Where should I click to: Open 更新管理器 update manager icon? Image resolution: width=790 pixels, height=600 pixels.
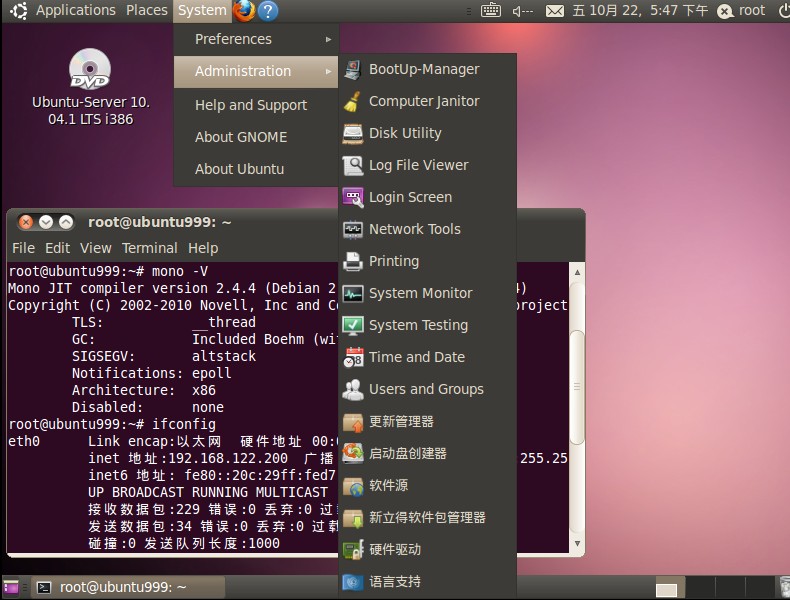pos(353,422)
